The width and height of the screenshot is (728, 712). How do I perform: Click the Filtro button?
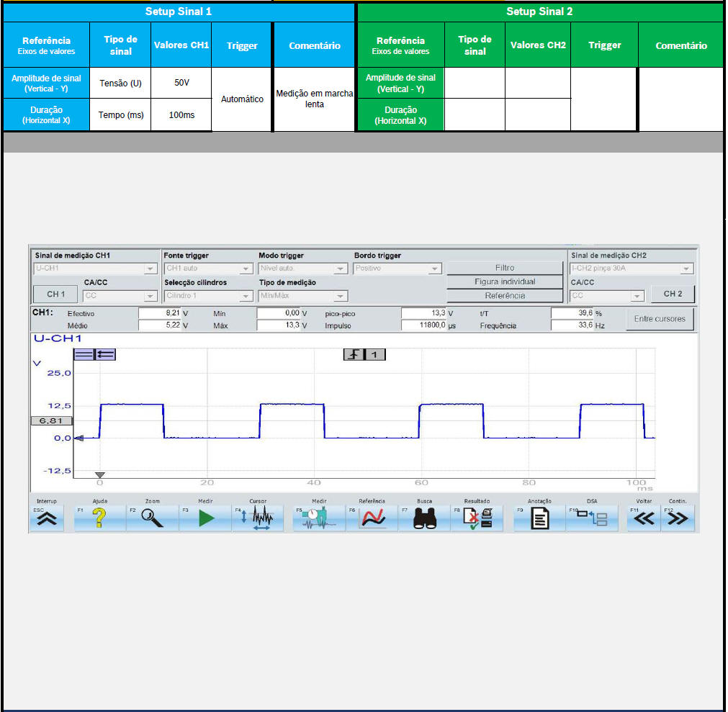click(505, 268)
